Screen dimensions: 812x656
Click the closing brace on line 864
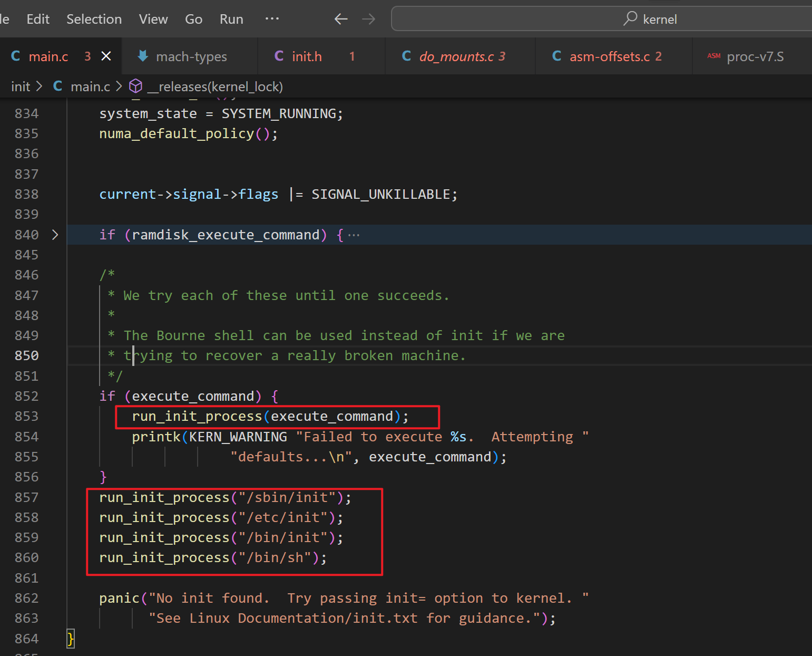(x=71, y=639)
